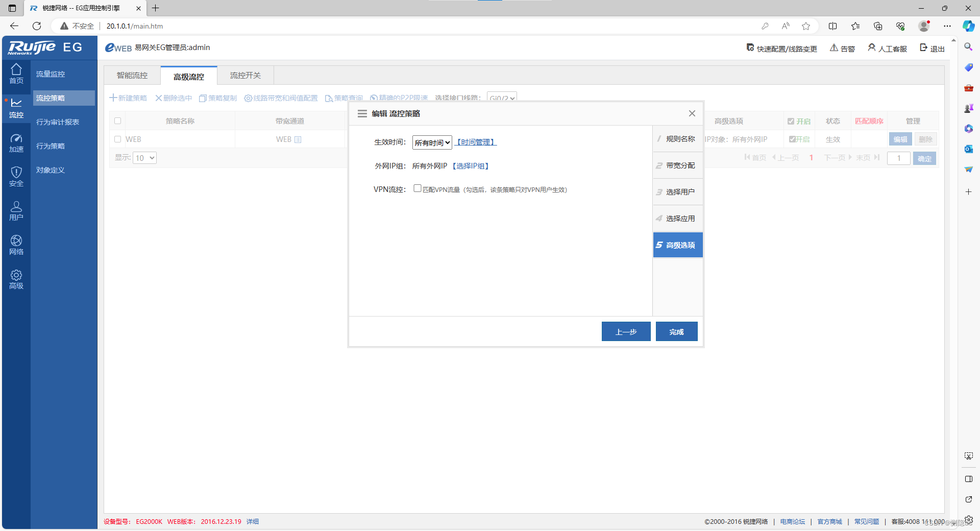Open the Read aloud icon
This screenshot has height=531, width=980.
point(786,26)
